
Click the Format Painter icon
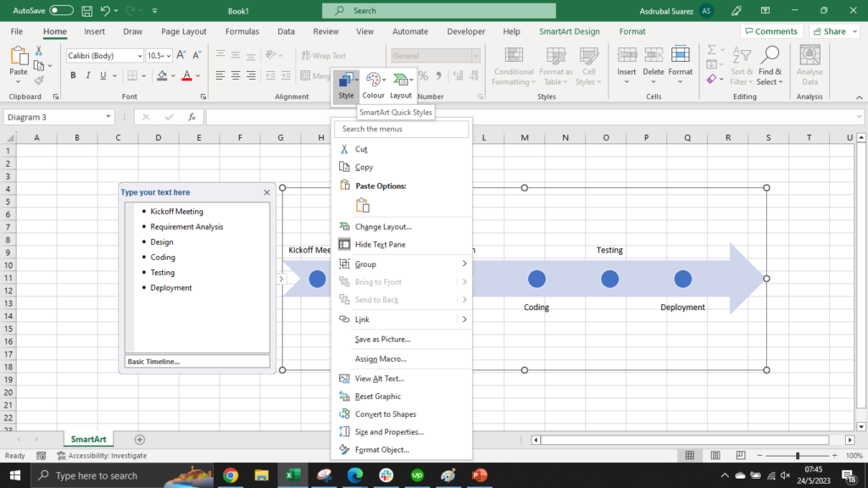[39, 81]
